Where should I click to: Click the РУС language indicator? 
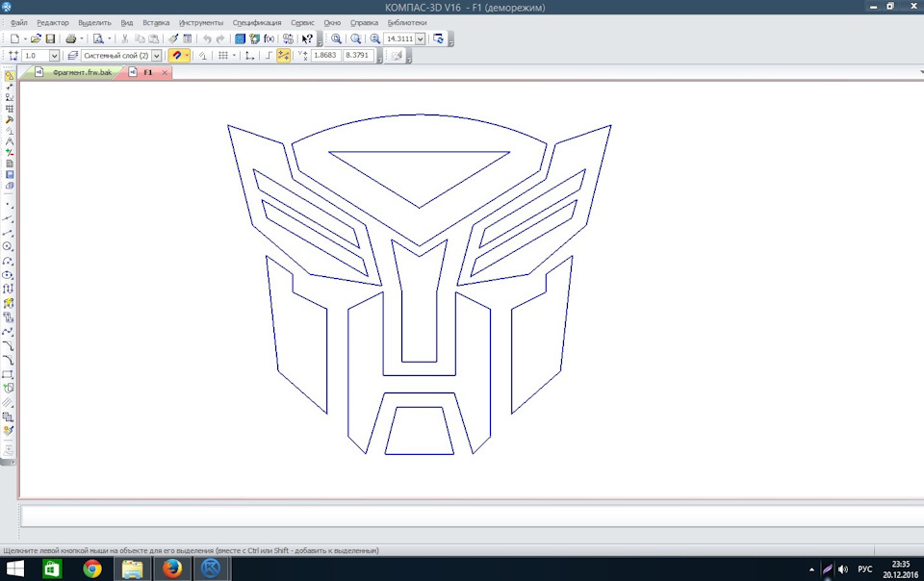(x=864, y=569)
